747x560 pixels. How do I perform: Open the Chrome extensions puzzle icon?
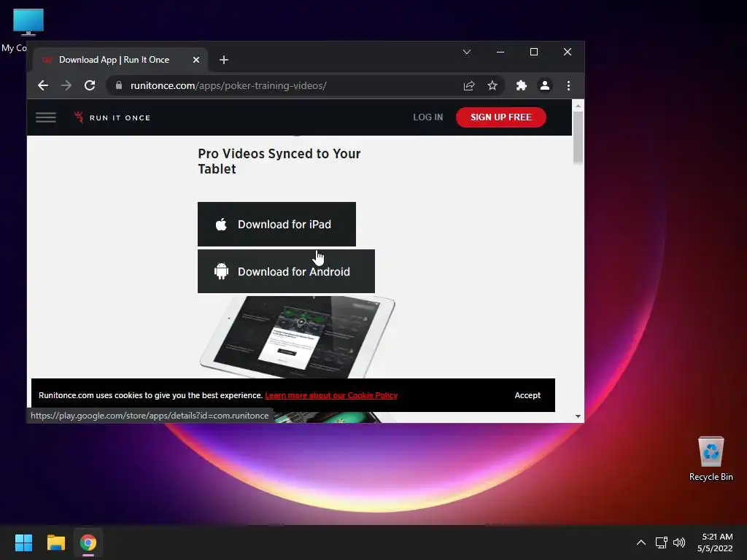[521, 86]
